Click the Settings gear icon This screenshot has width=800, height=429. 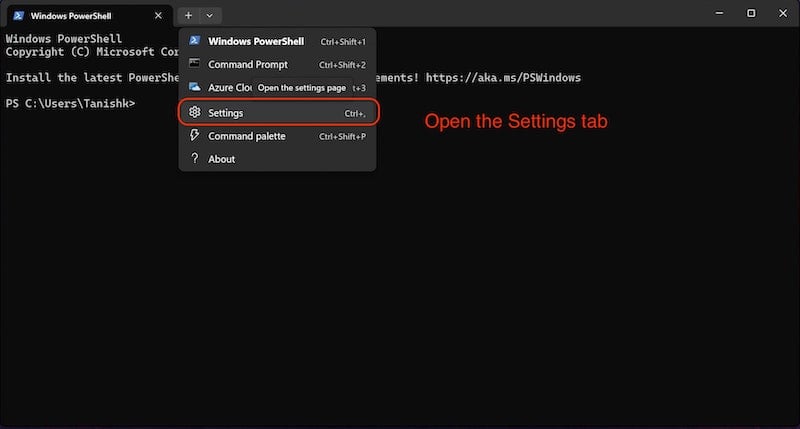tap(194, 112)
